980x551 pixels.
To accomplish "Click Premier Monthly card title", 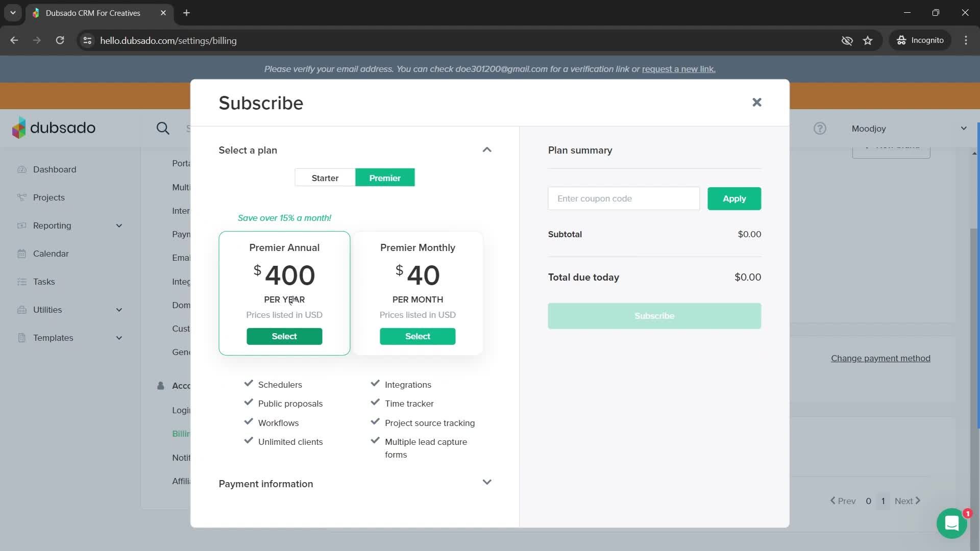I will coord(418,247).
